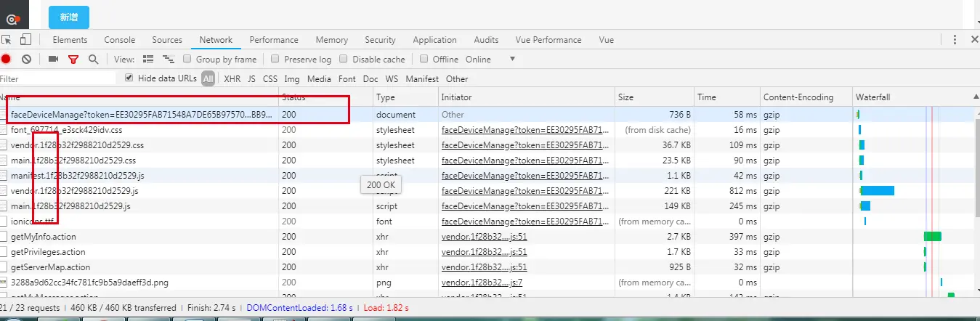Tick the Disable cache checkbox

[344, 59]
